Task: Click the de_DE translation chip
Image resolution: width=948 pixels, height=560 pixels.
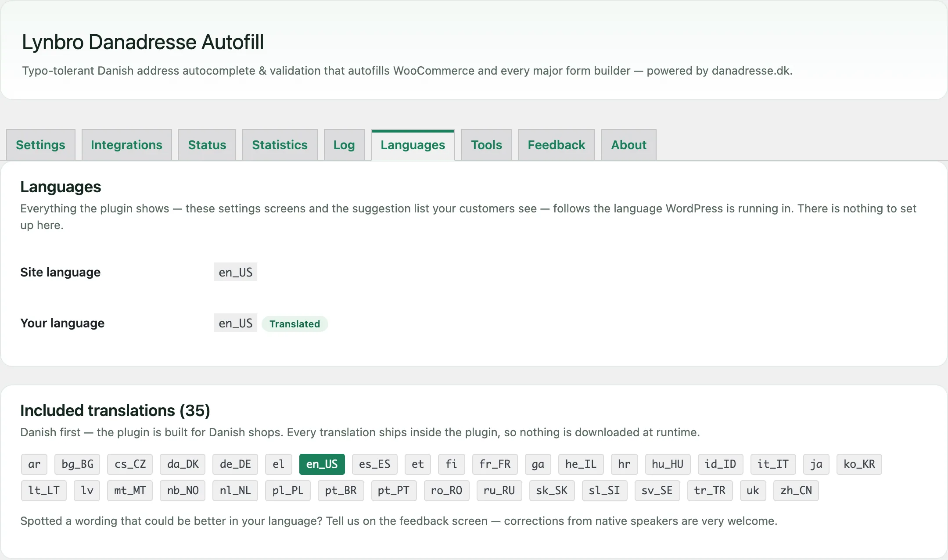Action: click(235, 464)
